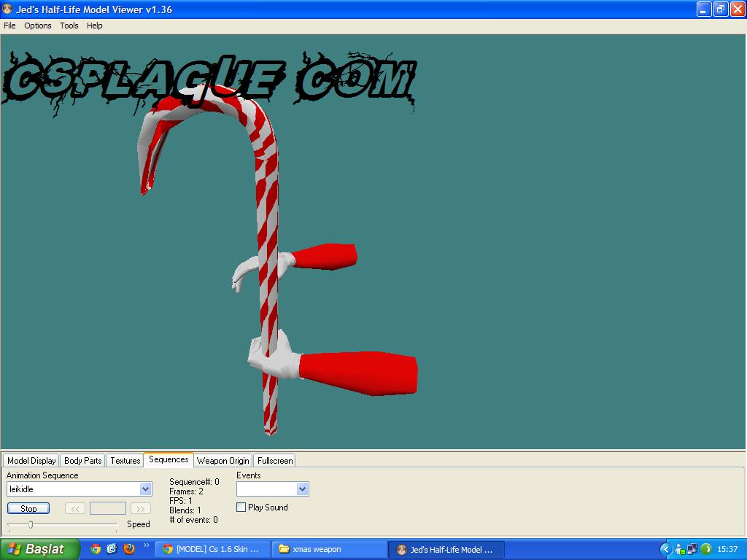The height and width of the screenshot is (560, 747).
Task: Click the green round tray icon
Action: pos(706,550)
